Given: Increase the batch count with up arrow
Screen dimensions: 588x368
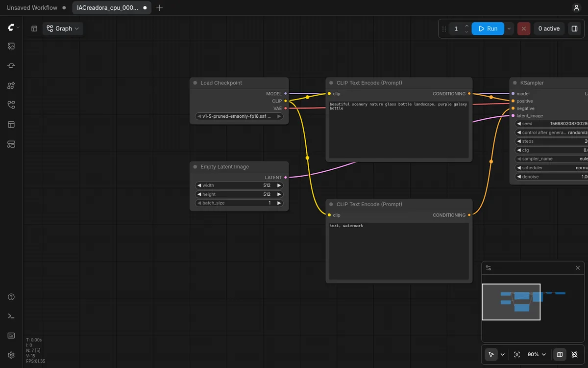Looking at the screenshot, I should click(466, 26).
